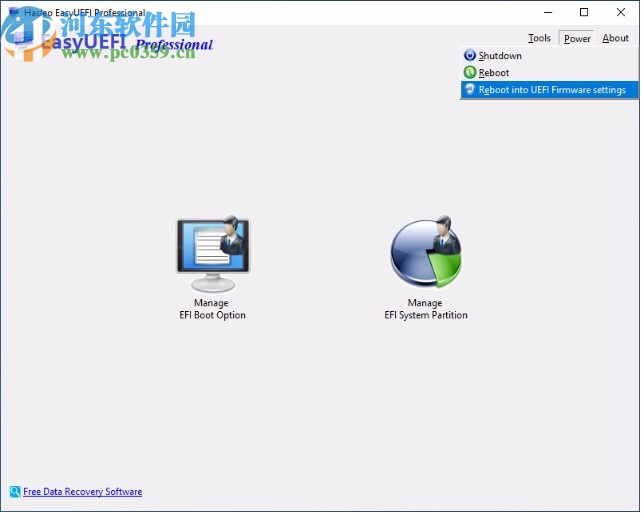Screen dimensions: 641x513
Task: Select Reboot into UEFI Firmware settings
Action: click(549, 90)
